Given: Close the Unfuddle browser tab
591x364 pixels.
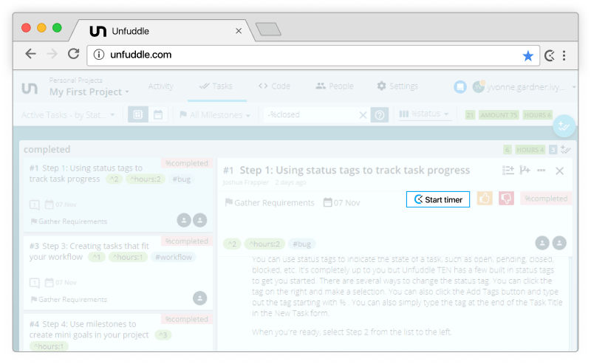Looking at the screenshot, I should tap(239, 31).
